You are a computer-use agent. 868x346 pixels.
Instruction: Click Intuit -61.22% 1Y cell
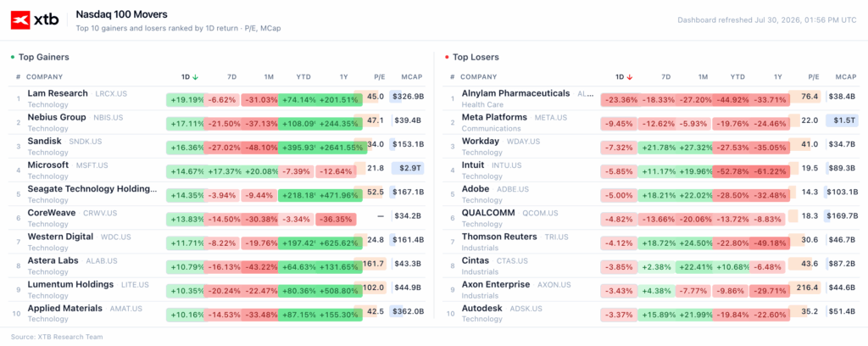point(769,171)
